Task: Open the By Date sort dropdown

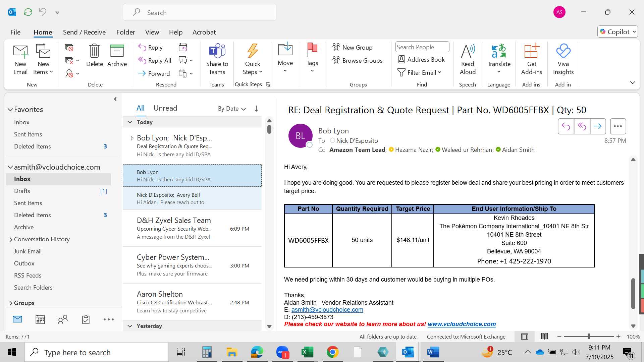Action: (232, 109)
